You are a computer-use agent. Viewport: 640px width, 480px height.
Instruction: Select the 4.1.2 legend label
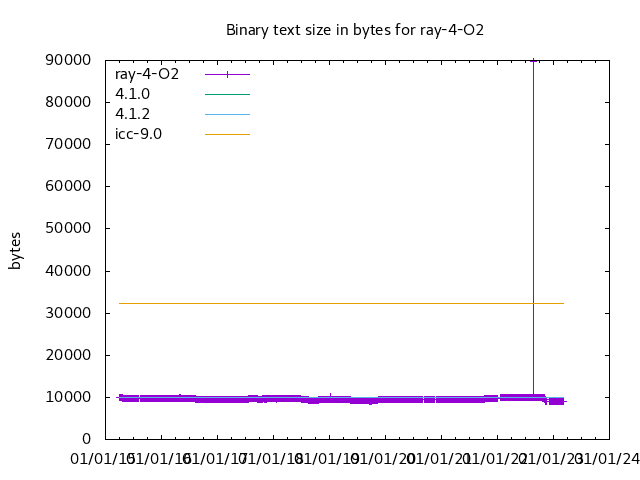pyautogui.click(x=132, y=114)
